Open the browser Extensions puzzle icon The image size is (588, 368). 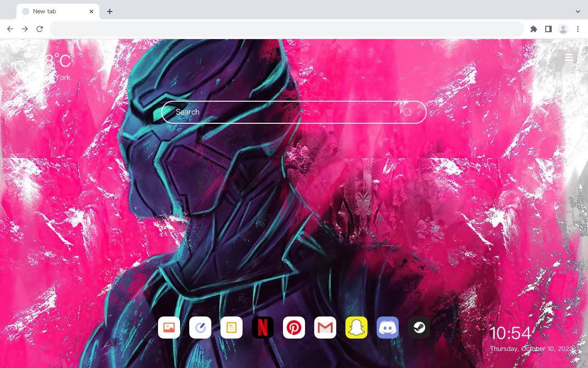[x=533, y=29]
